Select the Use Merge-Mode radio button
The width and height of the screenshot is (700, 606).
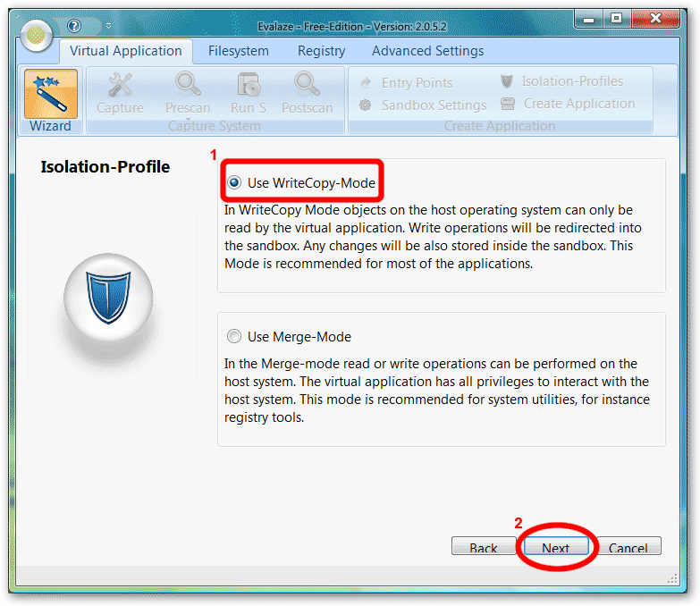point(234,336)
